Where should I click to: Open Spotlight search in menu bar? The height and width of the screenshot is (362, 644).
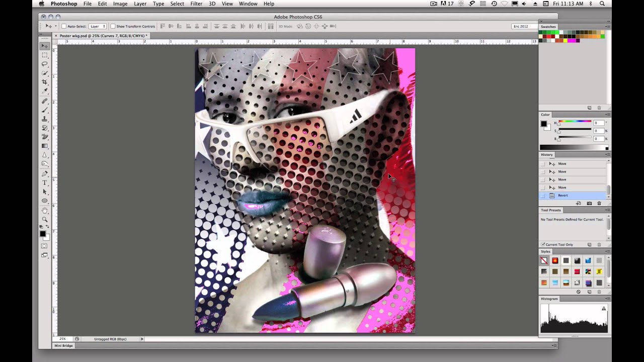602,4
